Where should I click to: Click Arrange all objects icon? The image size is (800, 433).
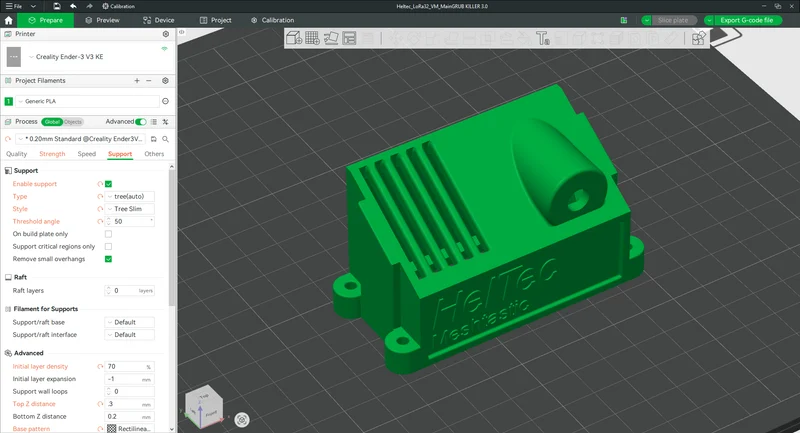click(x=349, y=38)
